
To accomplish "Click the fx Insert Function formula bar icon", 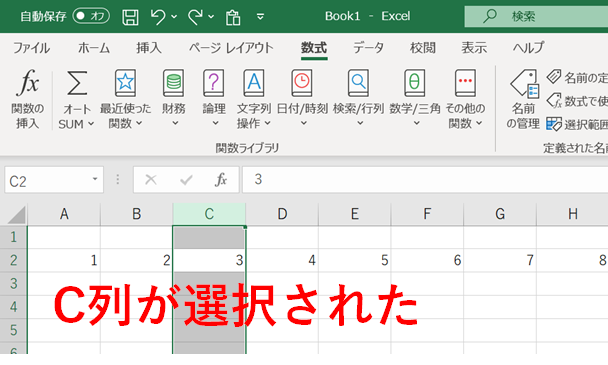I will (221, 180).
